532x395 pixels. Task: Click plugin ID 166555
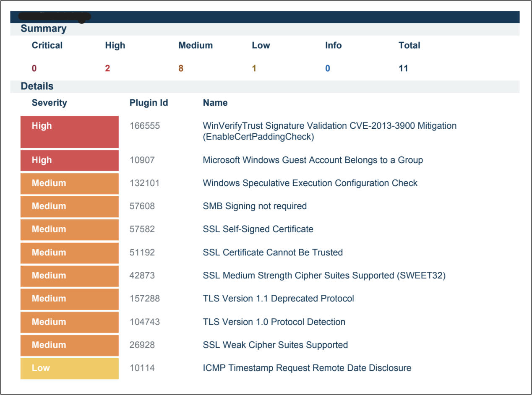pos(144,126)
